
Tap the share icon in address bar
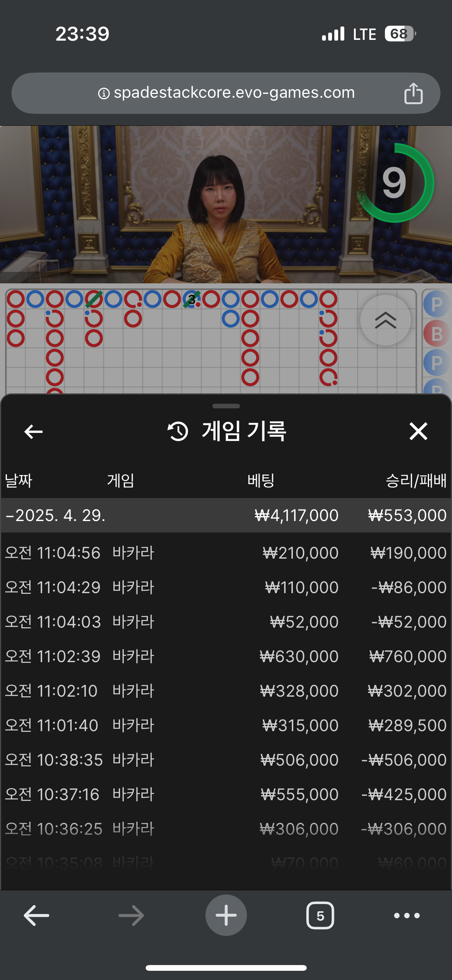point(413,93)
